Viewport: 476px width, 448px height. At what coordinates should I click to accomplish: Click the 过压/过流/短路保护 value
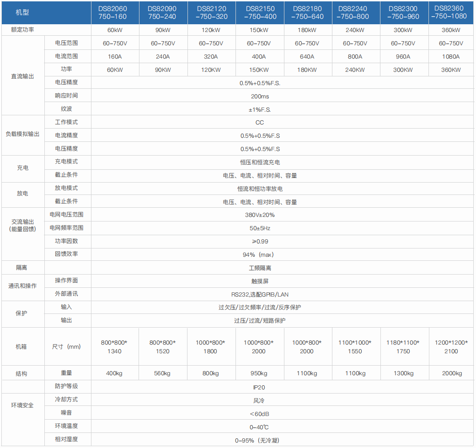click(x=260, y=321)
